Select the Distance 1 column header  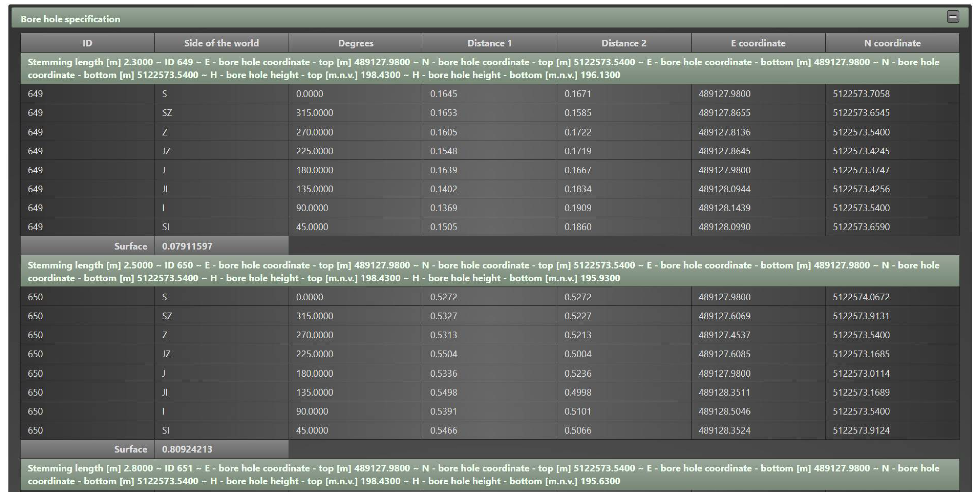coord(489,43)
